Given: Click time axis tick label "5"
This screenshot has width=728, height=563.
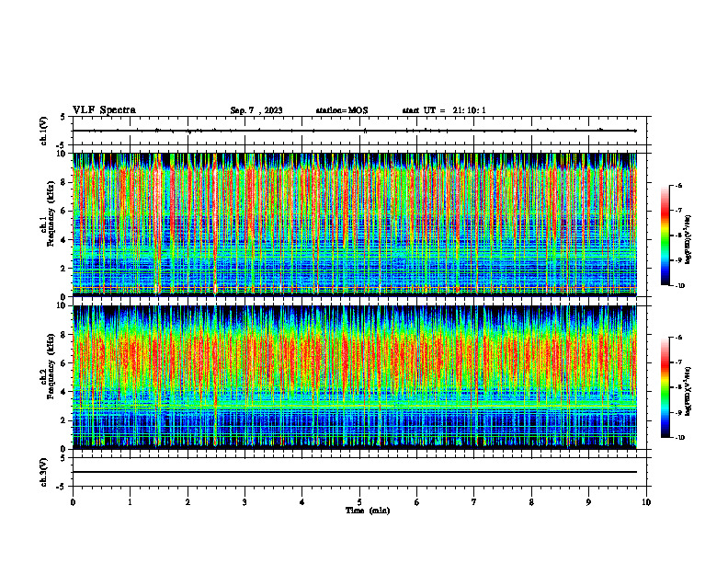Looking at the screenshot, I should coord(359,502).
